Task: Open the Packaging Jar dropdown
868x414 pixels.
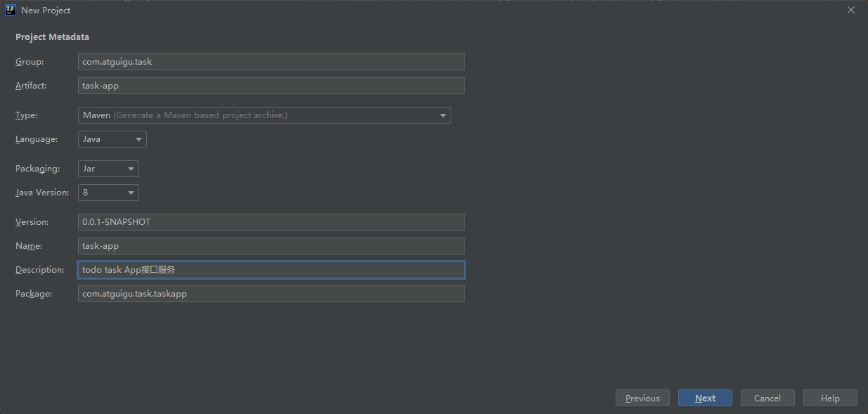Action: 108,169
